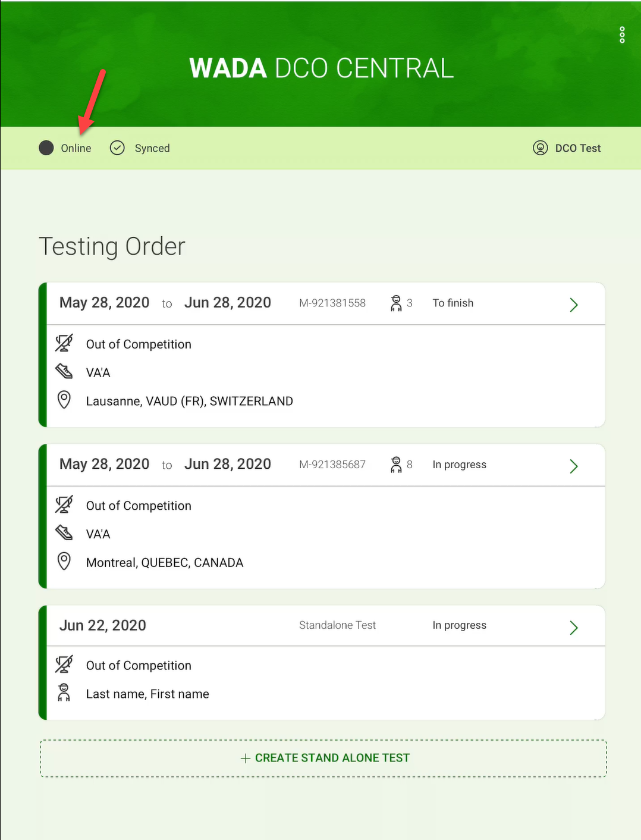Click the shoe sport icon in Montreal order

pyautogui.click(x=64, y=533)
